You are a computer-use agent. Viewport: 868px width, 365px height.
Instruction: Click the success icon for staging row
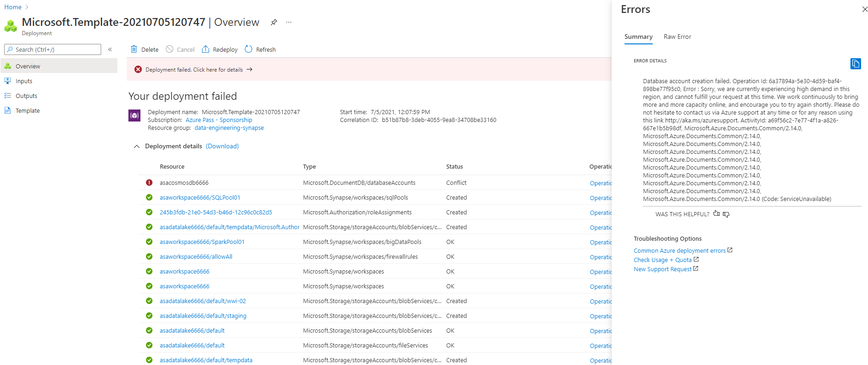pos(149,316)
